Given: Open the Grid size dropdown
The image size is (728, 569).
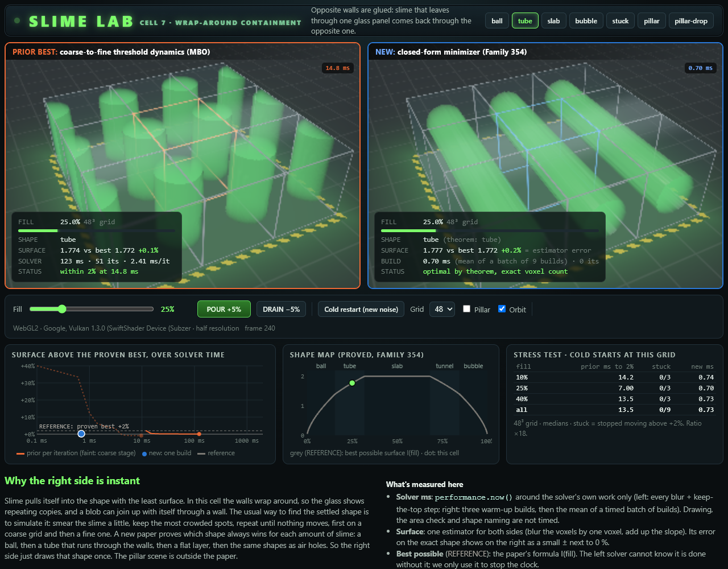Looking at the screenshot, I should pos(442,309).
